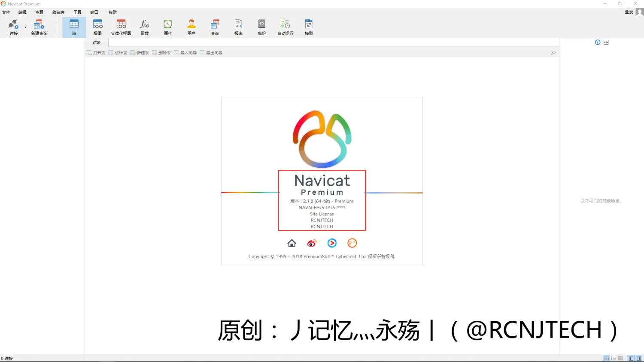Expand the 连接 dropdown arrow

tap(25, 27)
